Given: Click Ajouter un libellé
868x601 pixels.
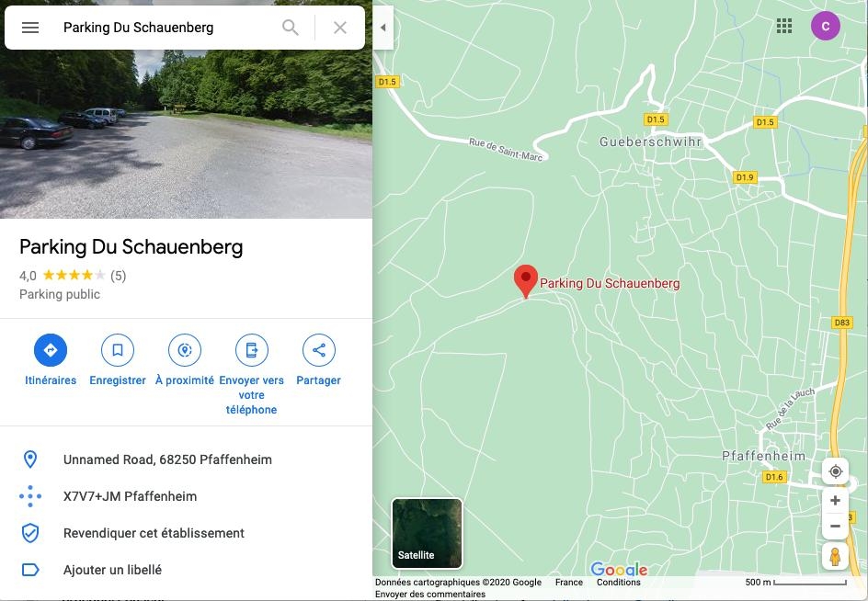Looking at the screenshot, I should tap(112, 570).
